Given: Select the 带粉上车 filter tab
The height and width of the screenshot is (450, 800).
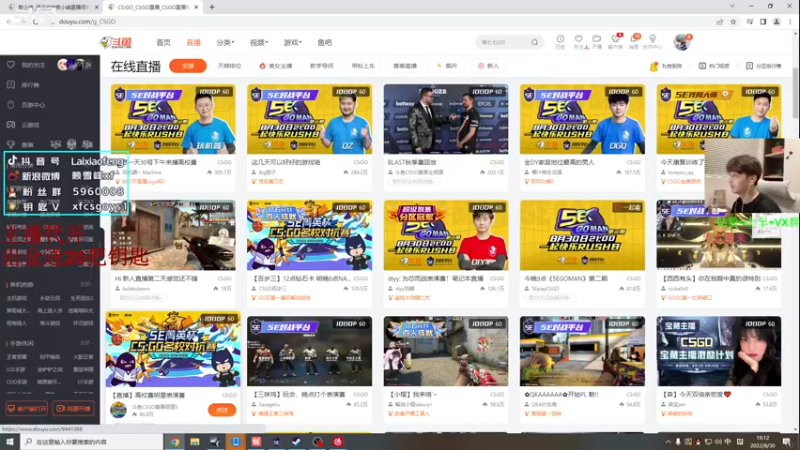Looking at the screenshot, I should click(363, 66).
